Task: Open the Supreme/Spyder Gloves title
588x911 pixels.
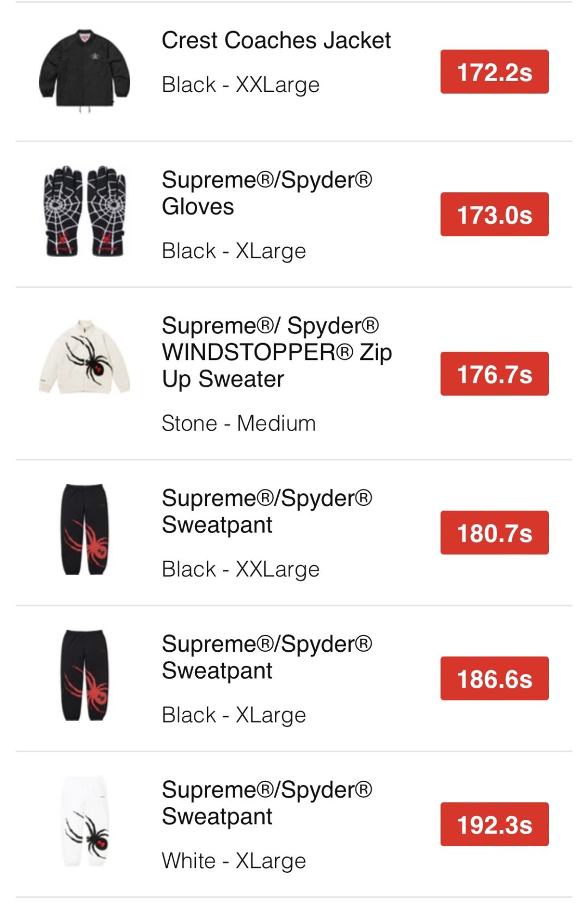Action: point(267,193)
